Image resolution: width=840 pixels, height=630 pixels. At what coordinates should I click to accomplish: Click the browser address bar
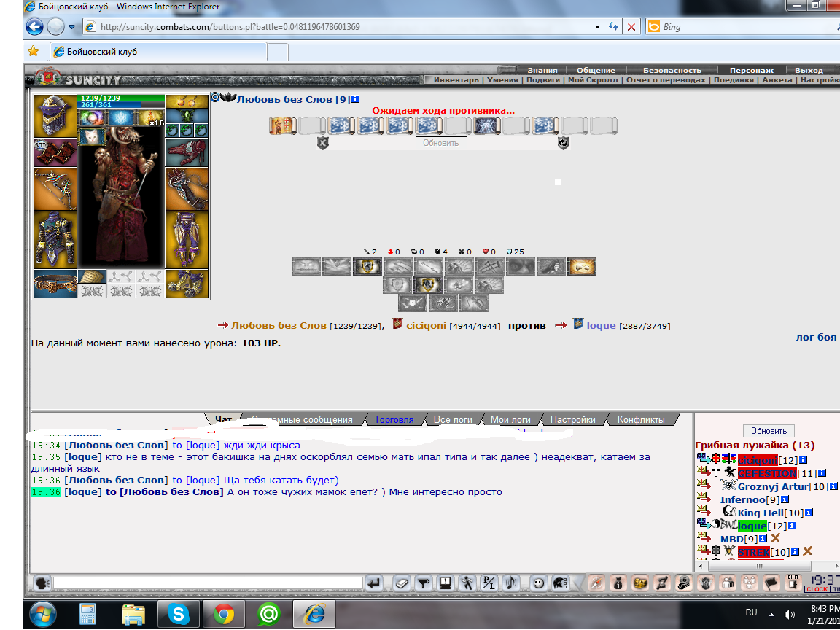[343, 26]
